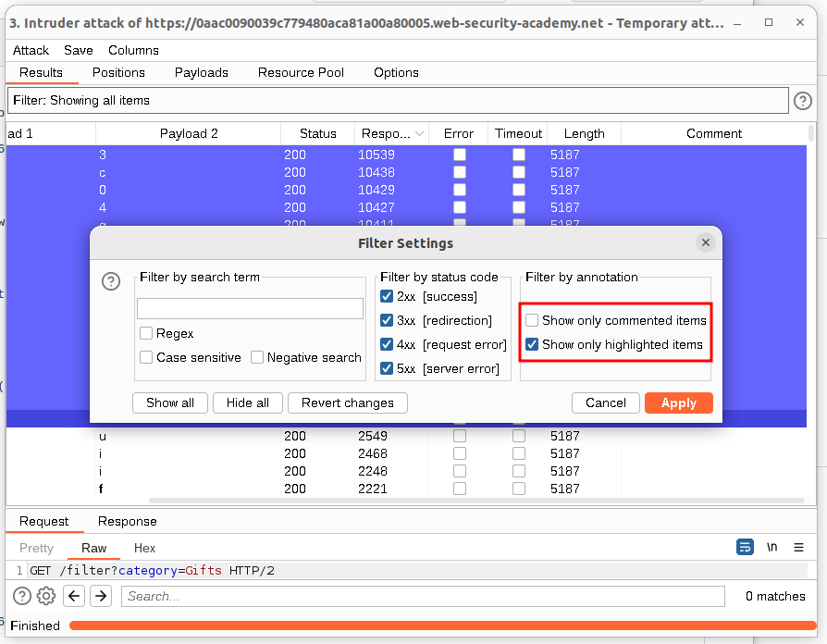Open the filter bar help icon
This screenshot has width=827, height=644.
802,100
